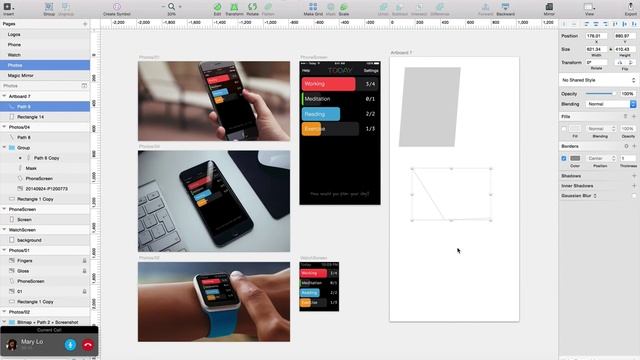Open the Insert tool menu
Screen dimensions: 640x360
[8, 7]
